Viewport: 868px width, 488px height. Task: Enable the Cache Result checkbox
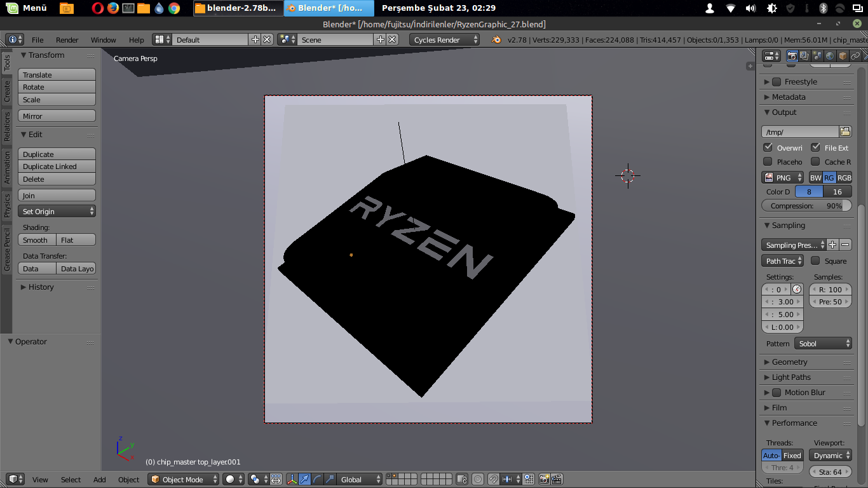(x=815, y=161)
